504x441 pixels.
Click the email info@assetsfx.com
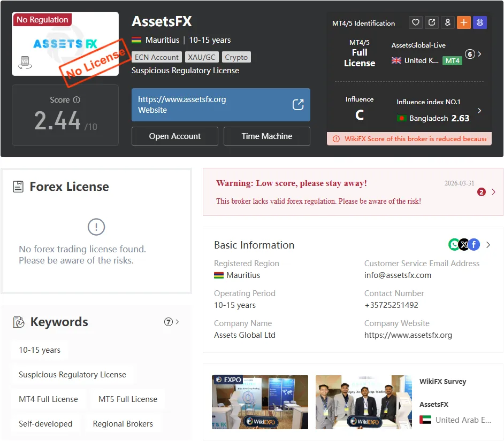tap(398, 275)
